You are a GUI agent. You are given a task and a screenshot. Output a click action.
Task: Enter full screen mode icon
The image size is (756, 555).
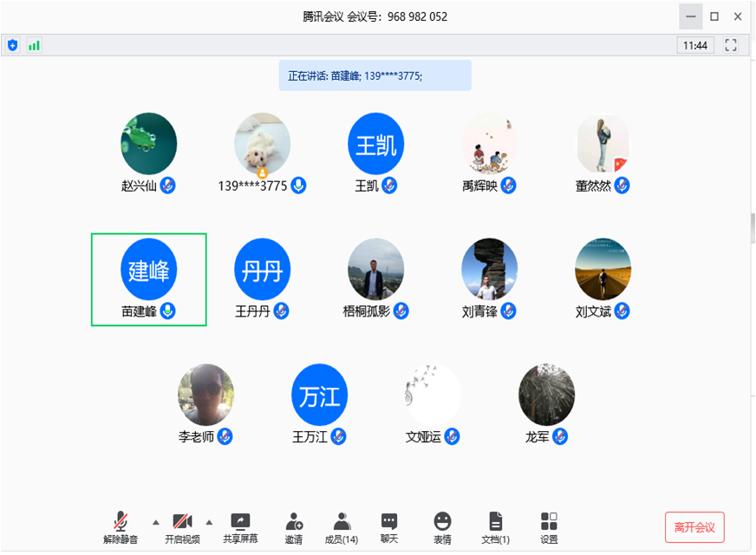[x=731, y=45]
